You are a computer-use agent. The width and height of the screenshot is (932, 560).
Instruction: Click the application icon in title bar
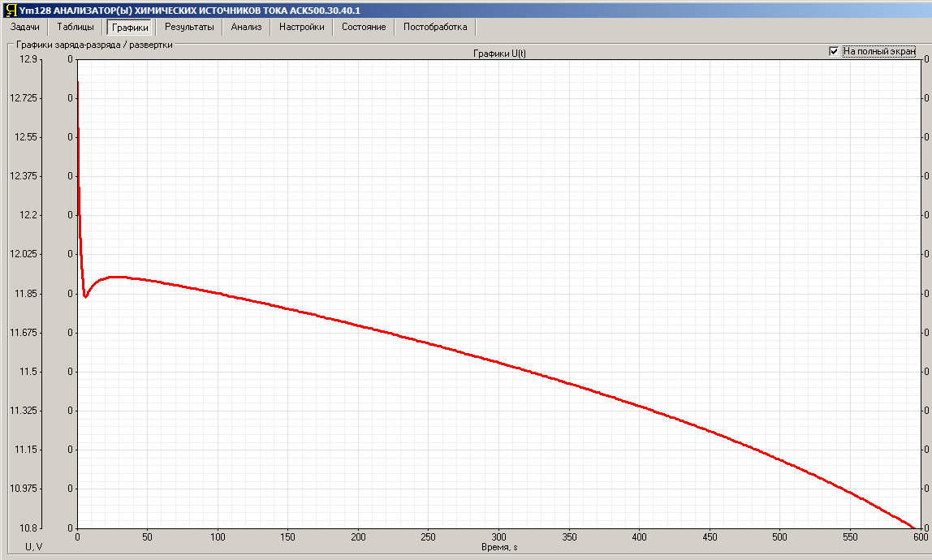point(11,10)
